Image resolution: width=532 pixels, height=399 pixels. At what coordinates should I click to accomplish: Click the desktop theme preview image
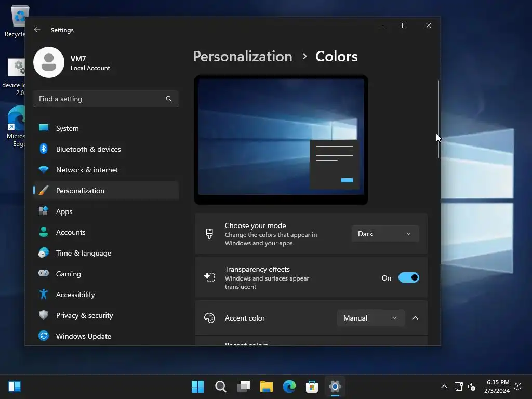tap(281, 140)
